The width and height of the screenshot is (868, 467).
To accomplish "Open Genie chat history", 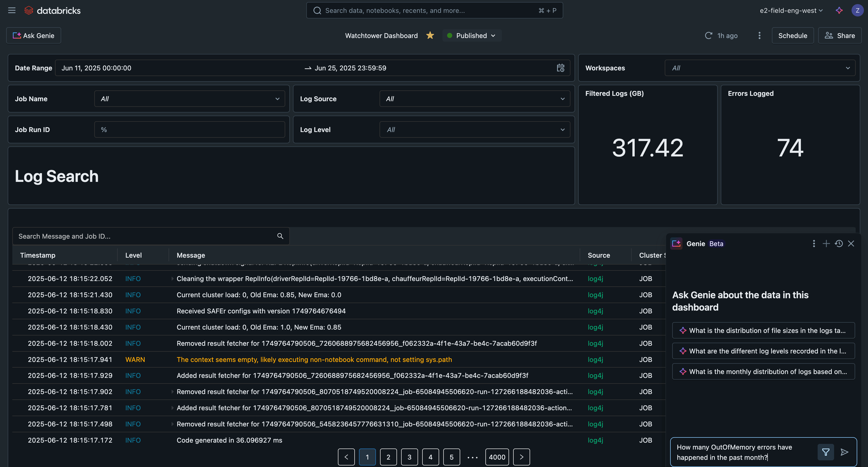I will pos(839,244).
